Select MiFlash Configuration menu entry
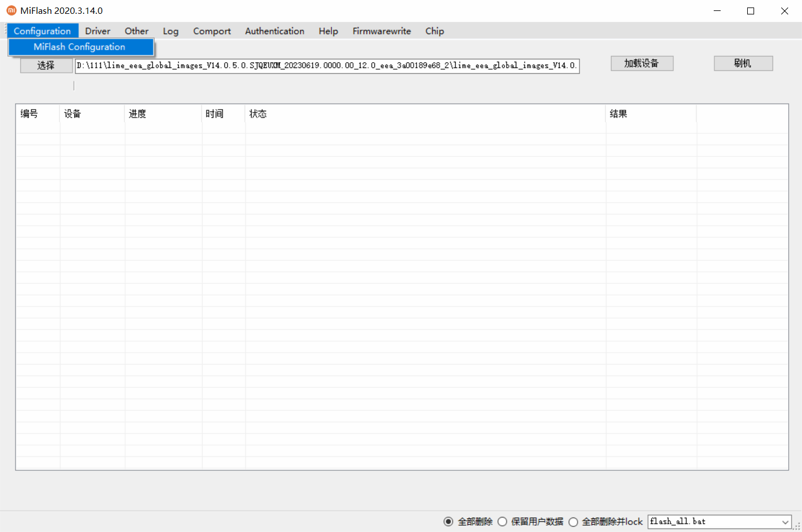The height and width of the screenshot is (532, 802). tap(80, 47)
